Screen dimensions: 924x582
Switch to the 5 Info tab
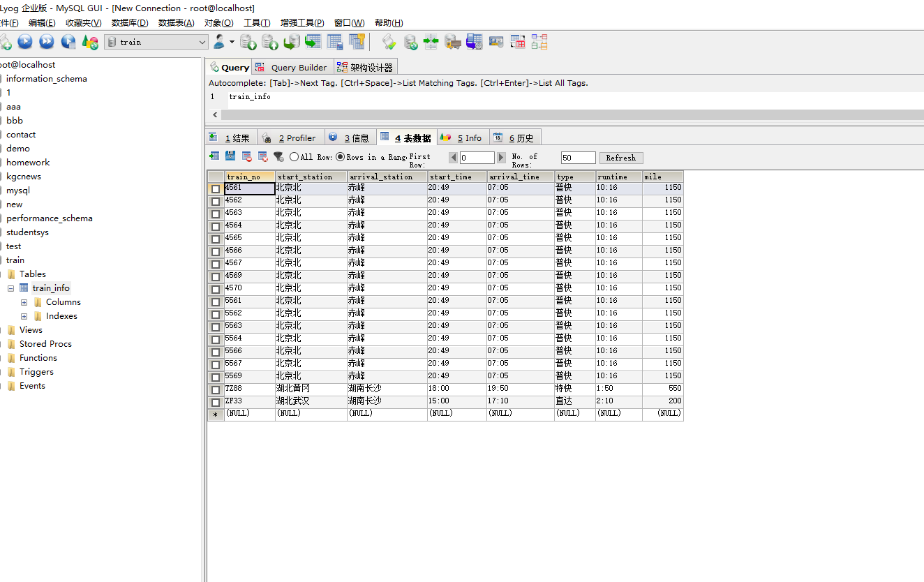(x=463, y=137)
